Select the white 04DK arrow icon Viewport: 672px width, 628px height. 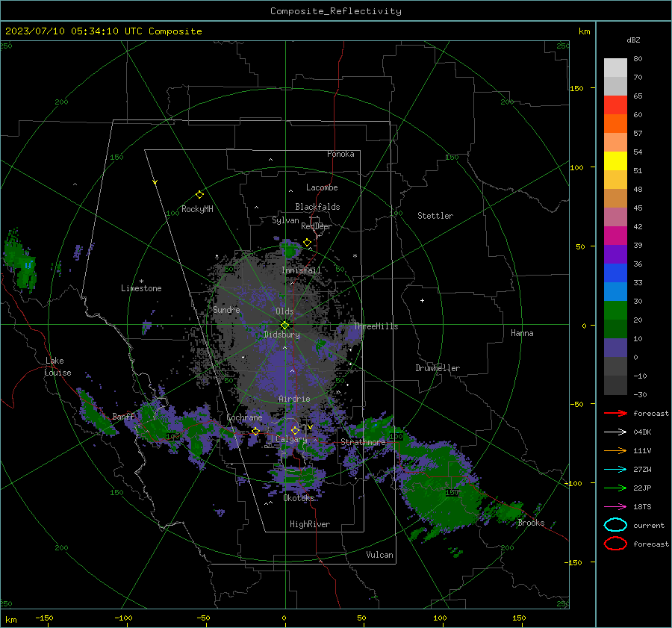pyautogui.click(x=615, y=432)
